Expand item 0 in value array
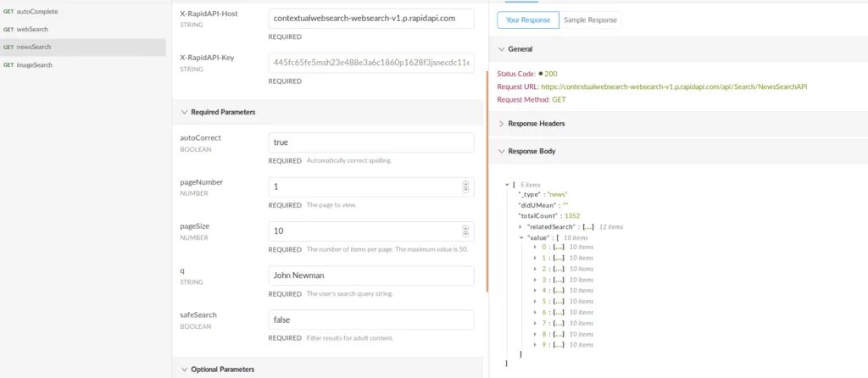Image resolution: width=868 pixels, height=378 pixels. coord(534,247)
